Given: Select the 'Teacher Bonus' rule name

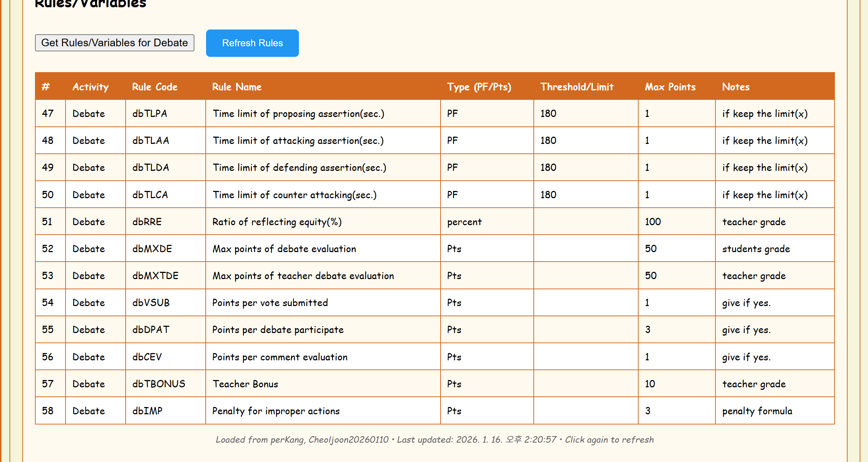Looking at the screenshot, I should point(245,384).
